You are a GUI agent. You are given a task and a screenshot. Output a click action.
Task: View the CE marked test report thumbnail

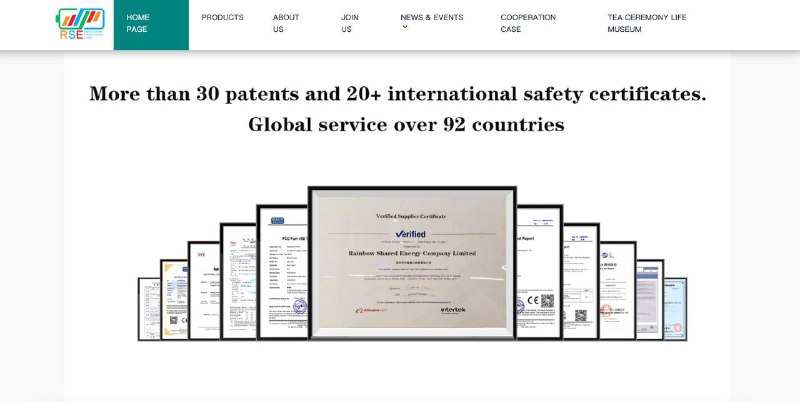pos(539,272)
